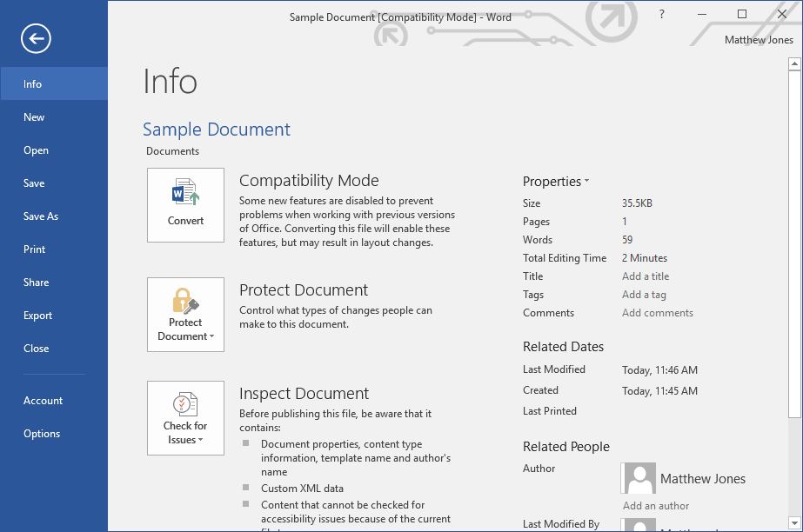The height and width of the screenshot is (532, 803).
Task: Choose Save As in the sidebar
Action: [x=54, y=216]
